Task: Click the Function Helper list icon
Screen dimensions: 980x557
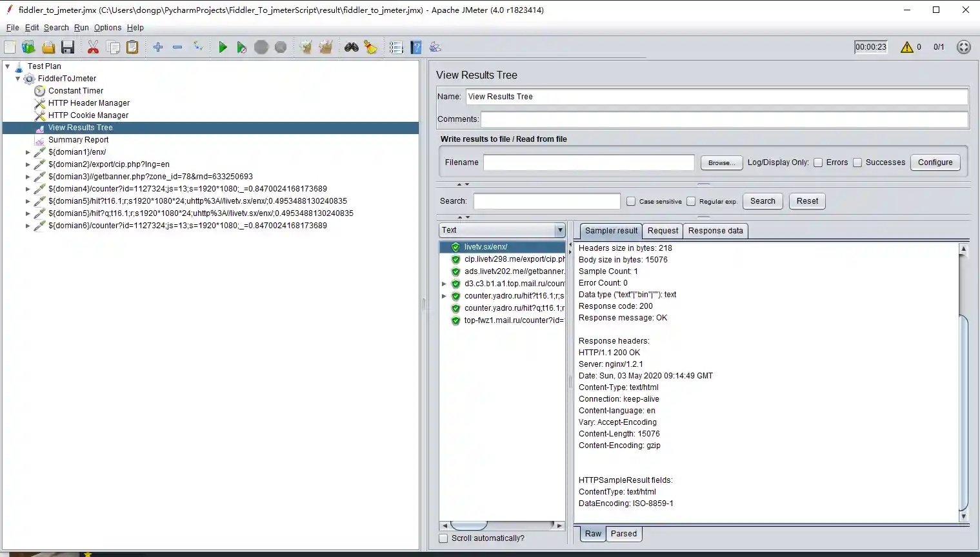Action: coord(396,47)
